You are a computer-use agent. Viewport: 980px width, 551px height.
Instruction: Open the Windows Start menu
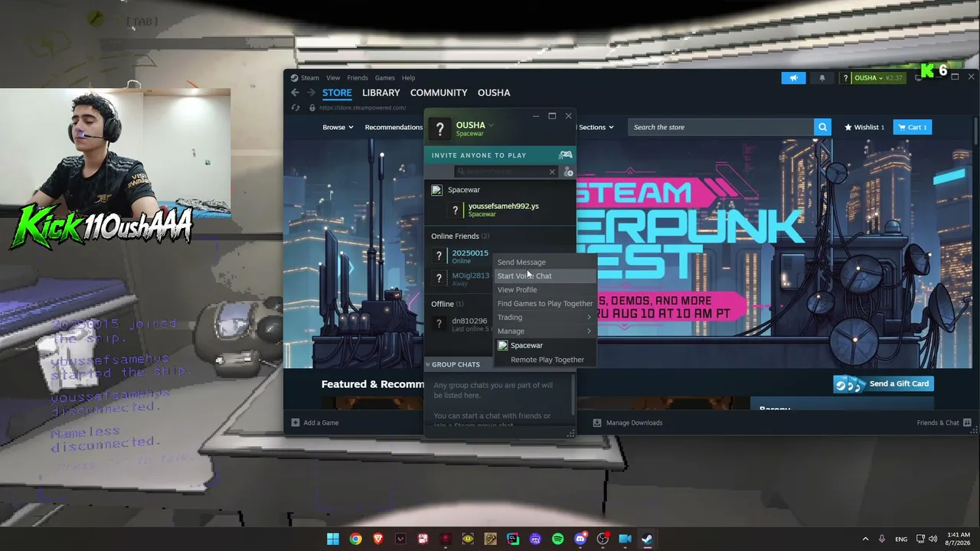[x=333, y=539]
